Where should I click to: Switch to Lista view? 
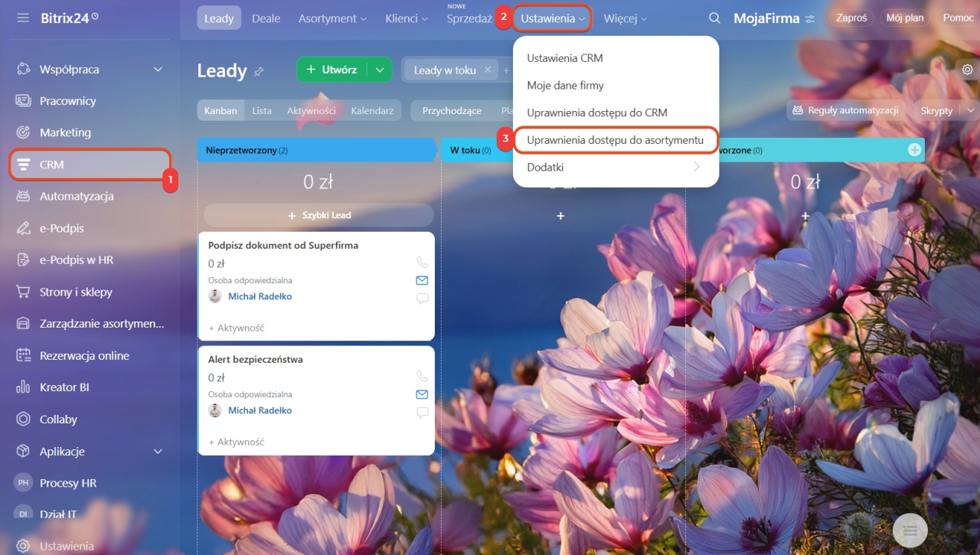click(x=262, y=111)
